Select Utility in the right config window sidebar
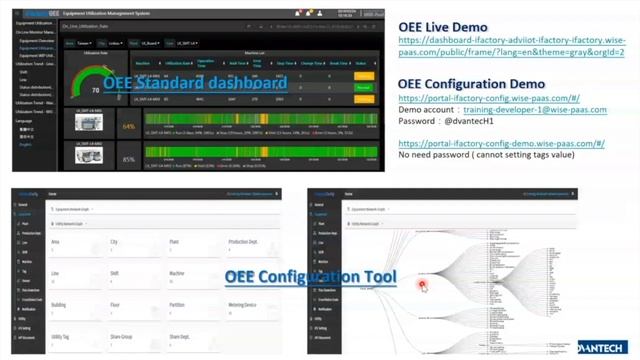 pos(316,319)
